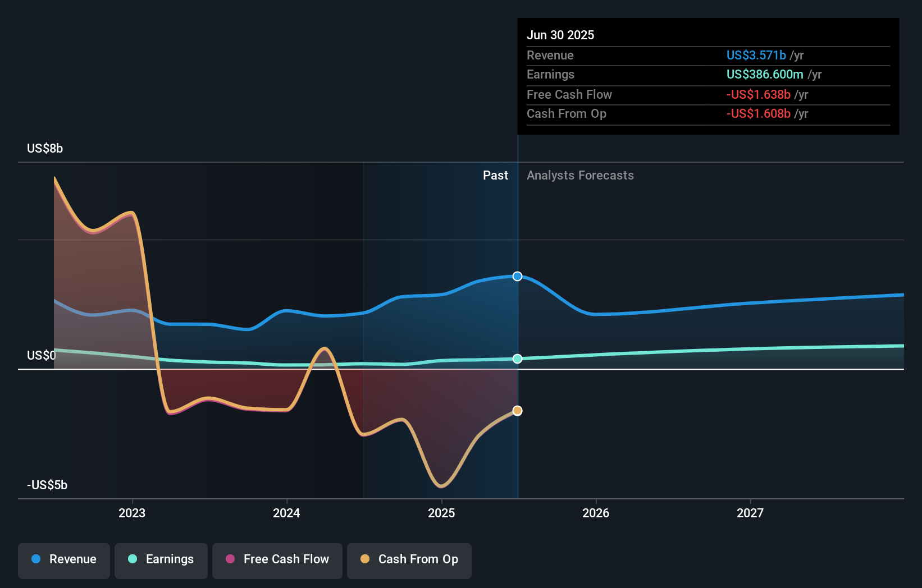922x588 pixels.
Task: Click the Past section label
Action: click(495, 175)
